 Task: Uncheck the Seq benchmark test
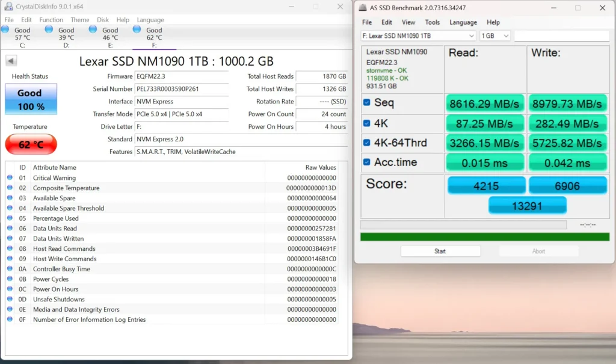click(366, 103)
